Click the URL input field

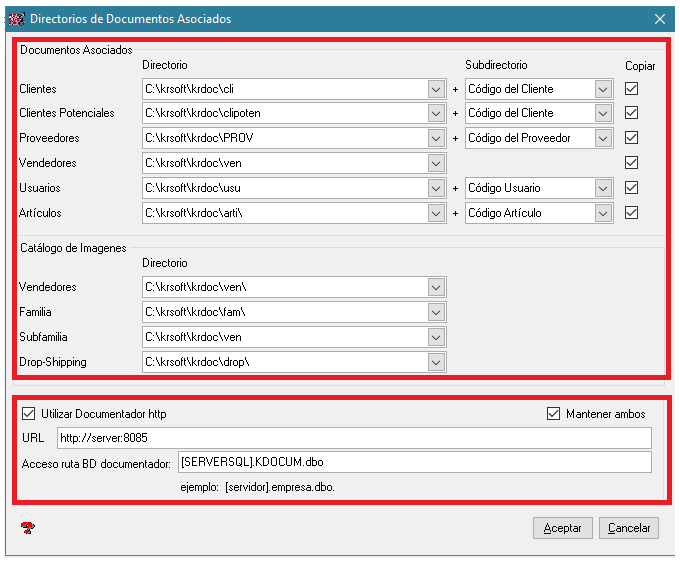click(x=354, y=438)
